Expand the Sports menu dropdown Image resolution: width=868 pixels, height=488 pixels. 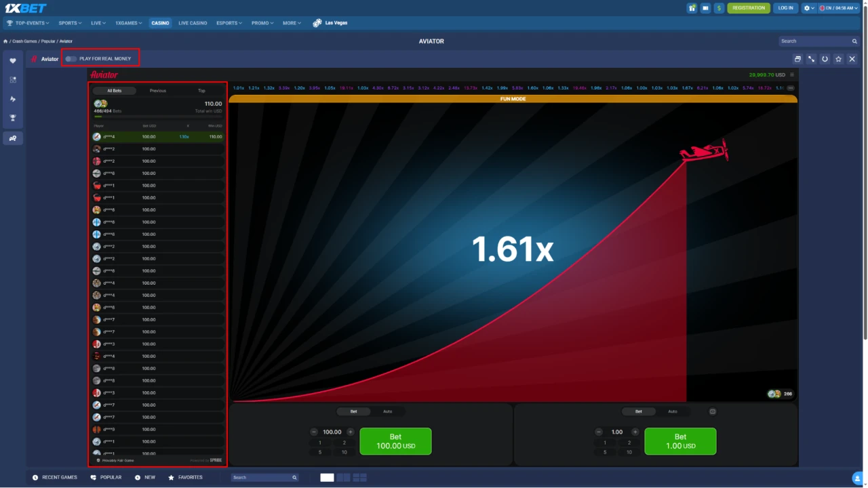(70, 23)
